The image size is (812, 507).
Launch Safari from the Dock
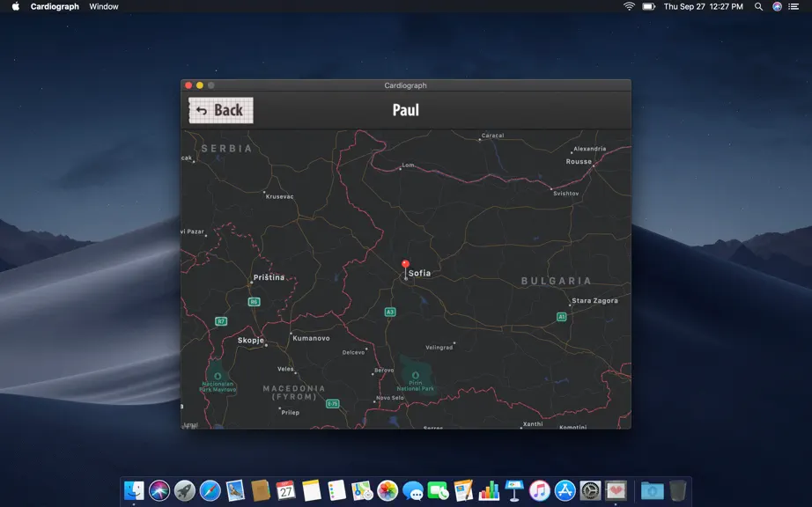(x=210, y=490)
